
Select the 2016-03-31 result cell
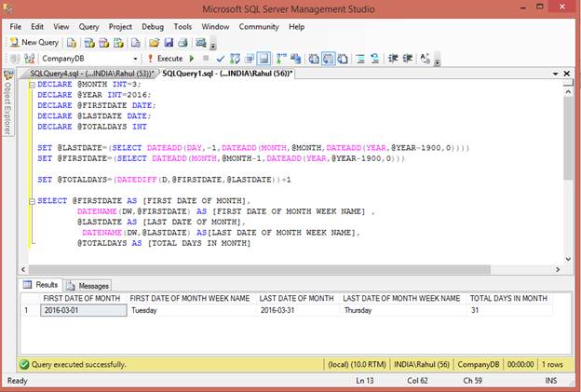click(298, 310)
